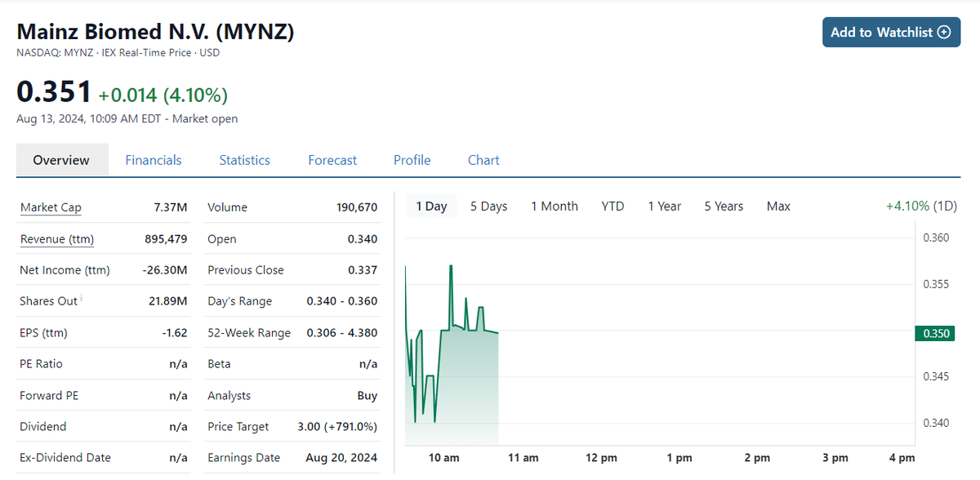Click the Forward PE label
This screenshot has width=980, height=480.
pos(47,396)
